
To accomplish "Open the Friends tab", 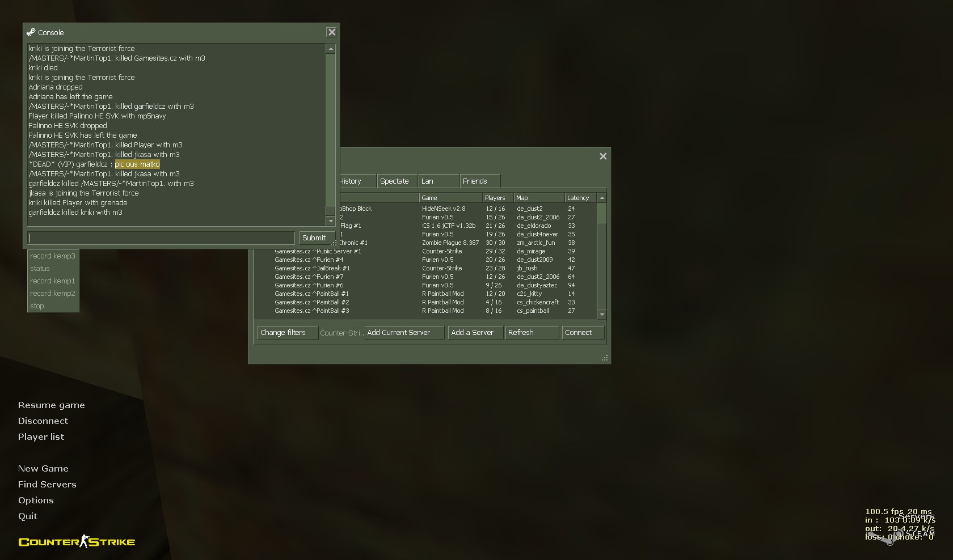I will 480,181.
